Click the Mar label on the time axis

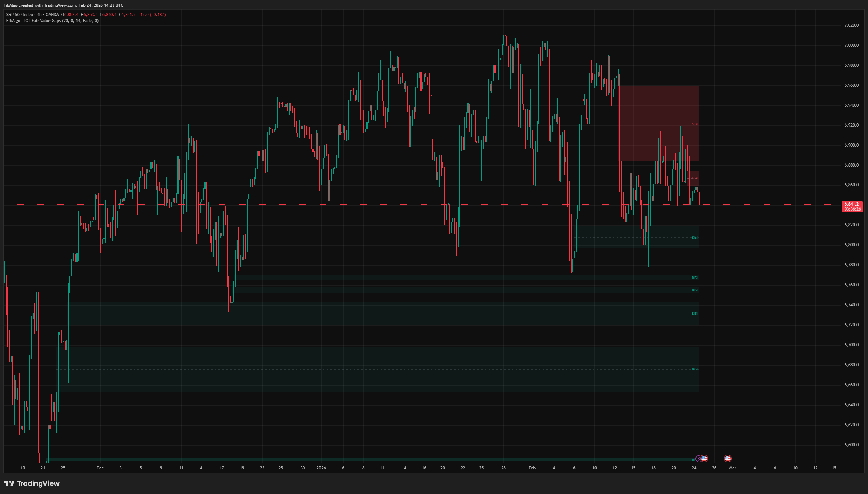733,468
